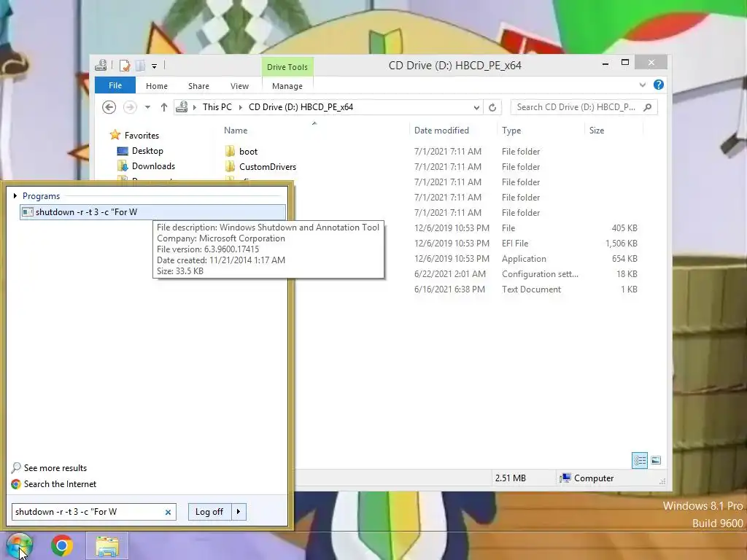Image resolution: width=747 pixels, height=560 pixels.
Task: Open Explorer help icon
Action: [659, 85]
